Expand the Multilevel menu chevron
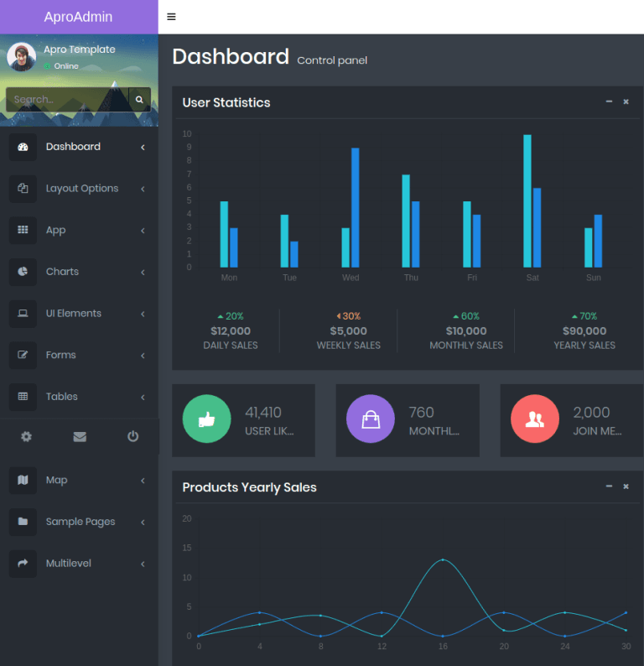Viewport: 644px width, 666px height. [143, 564]
